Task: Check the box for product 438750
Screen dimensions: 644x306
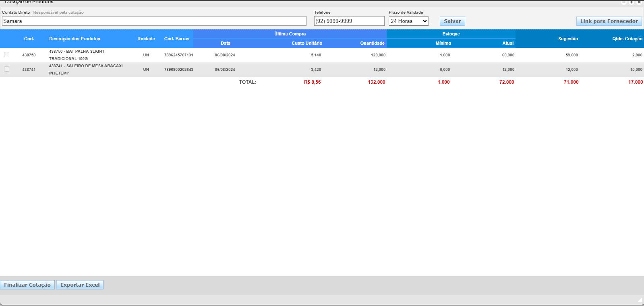Action: pos(7,55)
